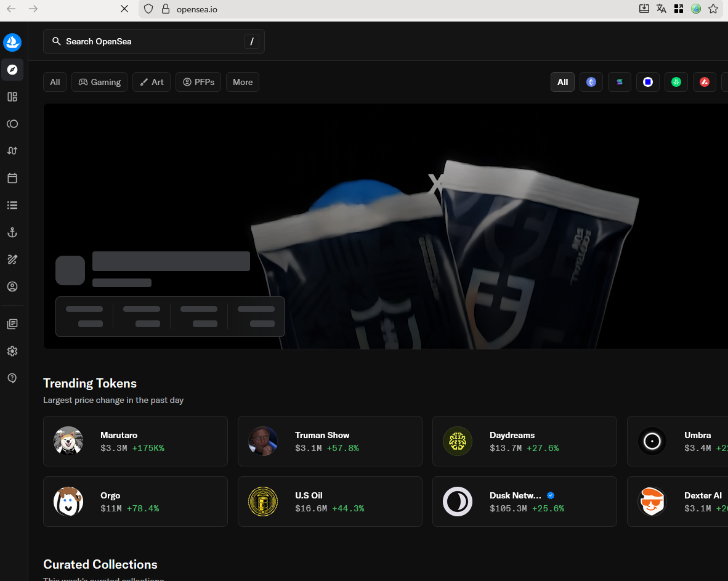Screen dimensions: 728x581
Task: Stop page loading with X button
Action: 124,9
